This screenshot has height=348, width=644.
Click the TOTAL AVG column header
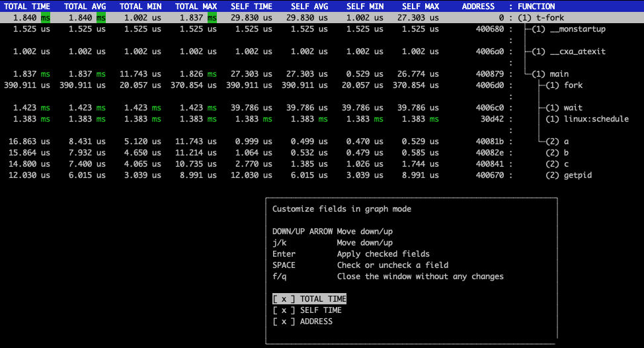(x=85, y=7)
